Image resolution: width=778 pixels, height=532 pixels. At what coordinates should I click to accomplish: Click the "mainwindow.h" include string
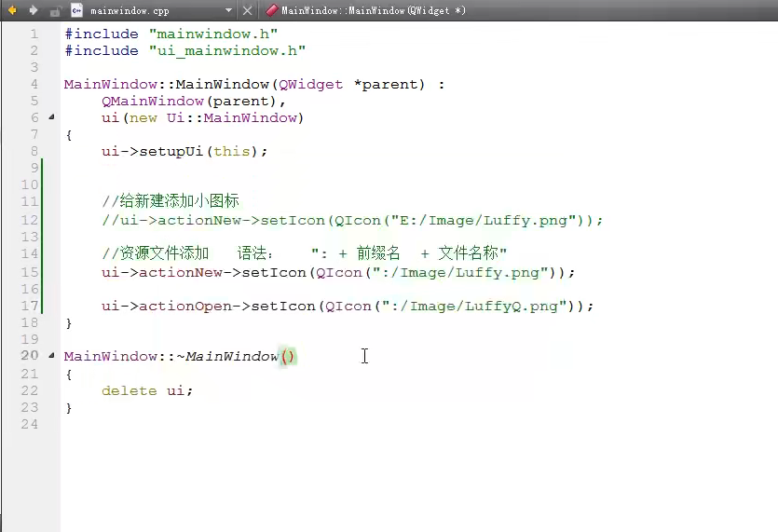pos(213,34)
